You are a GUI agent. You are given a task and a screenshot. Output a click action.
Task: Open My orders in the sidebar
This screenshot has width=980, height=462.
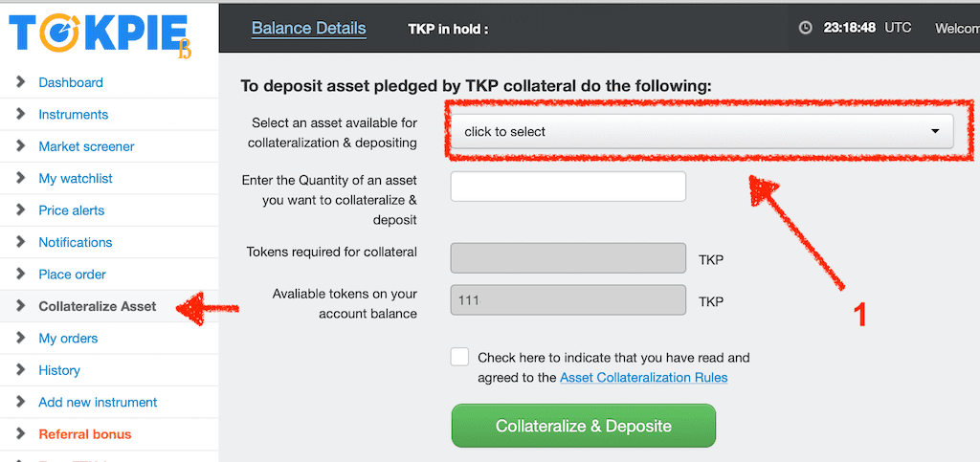click(x=68, y=339)
